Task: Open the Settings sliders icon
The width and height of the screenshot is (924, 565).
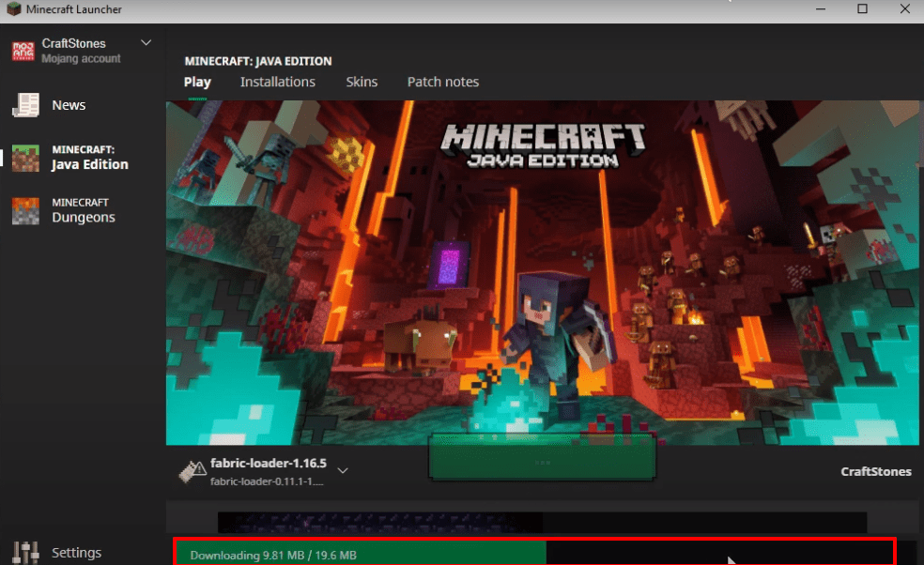Action: click(x=26, y=553)
